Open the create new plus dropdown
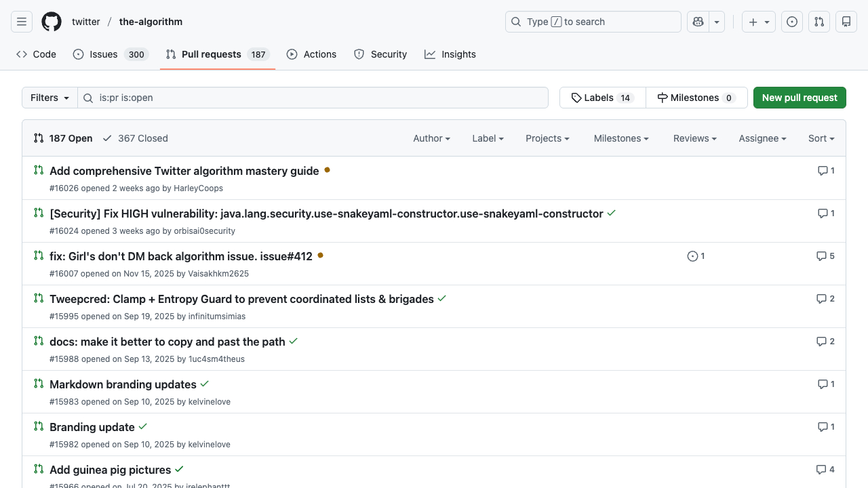868x488 pixels. (x=759, y=22)
